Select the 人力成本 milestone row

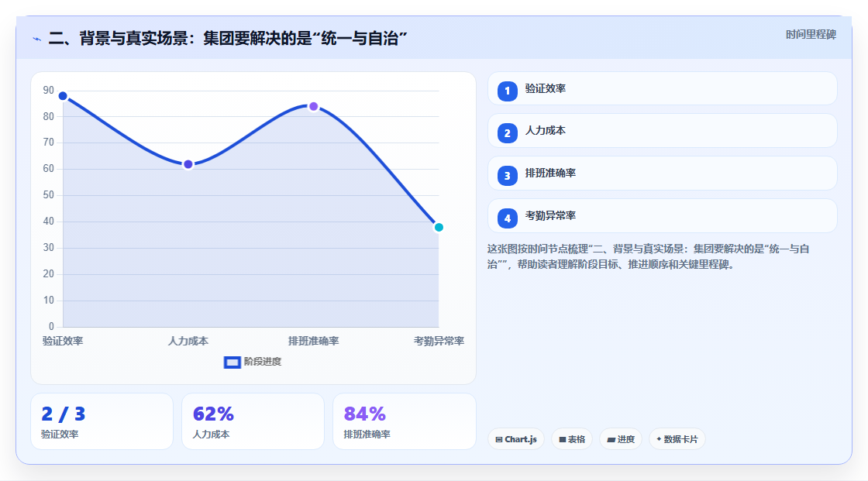point(662,131)
